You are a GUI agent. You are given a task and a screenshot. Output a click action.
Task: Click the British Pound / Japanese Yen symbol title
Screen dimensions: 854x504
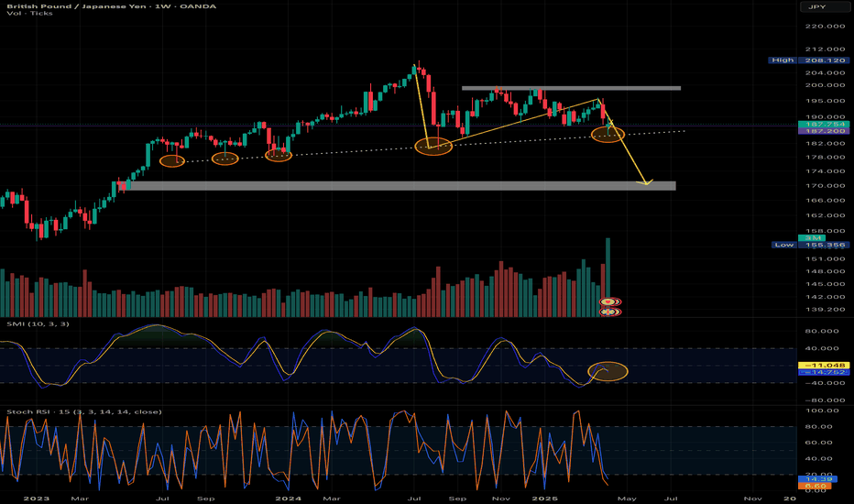click(111, 6)
